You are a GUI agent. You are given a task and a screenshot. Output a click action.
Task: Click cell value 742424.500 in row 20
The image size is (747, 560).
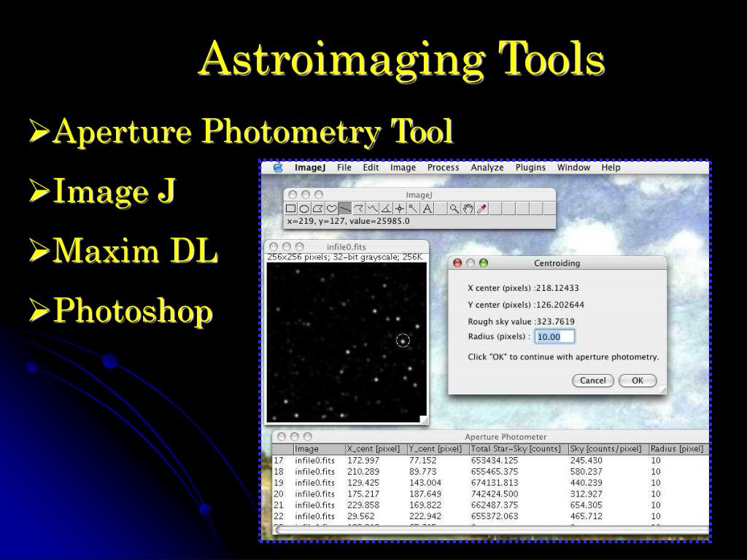tap(495, 494)
